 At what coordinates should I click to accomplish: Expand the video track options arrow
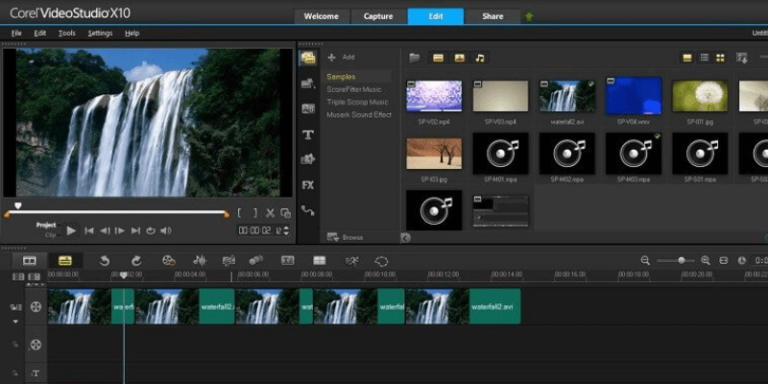pyautogui.click(x=15, y=322)
